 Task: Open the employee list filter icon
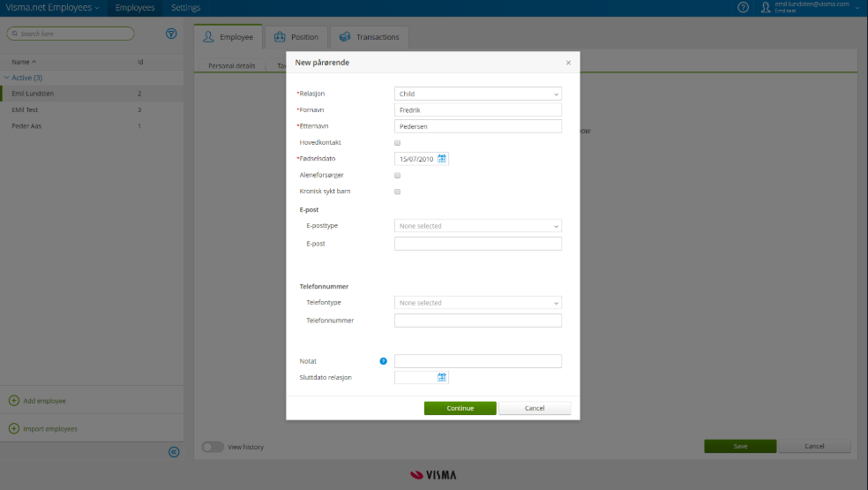pos(171,34)
